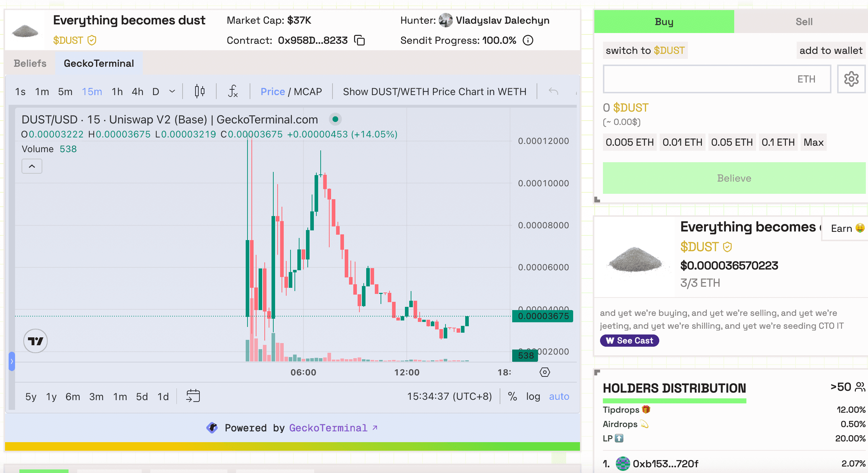Click the live market status green dot
The width and height of the screenshot is (868, 473).
tap(335, 119)
